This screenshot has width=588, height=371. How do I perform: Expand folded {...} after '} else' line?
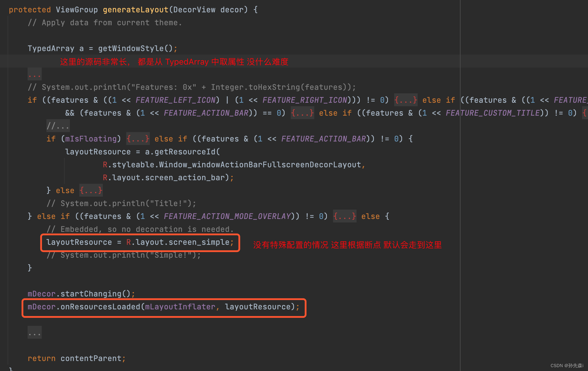(x=91, y=190)
